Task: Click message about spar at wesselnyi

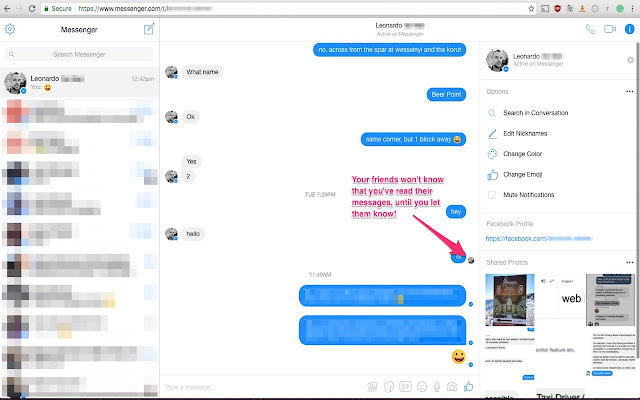Action: point(389,50)
